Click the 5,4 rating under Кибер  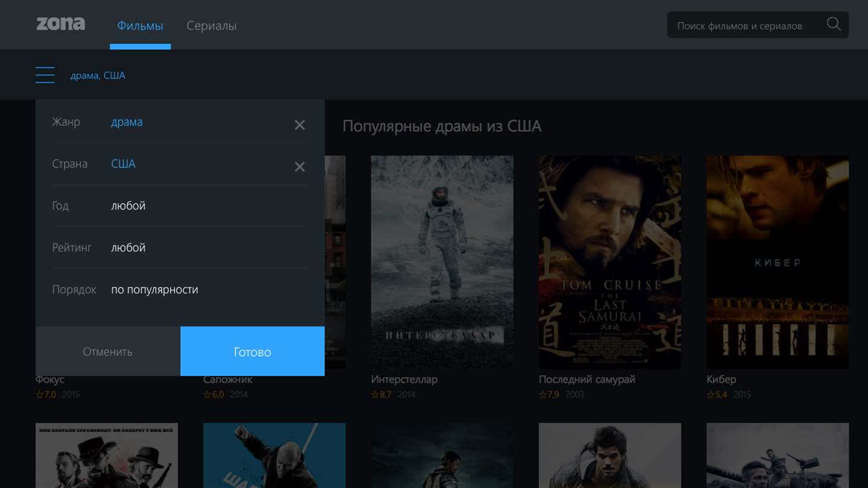[x=717, y=395]
